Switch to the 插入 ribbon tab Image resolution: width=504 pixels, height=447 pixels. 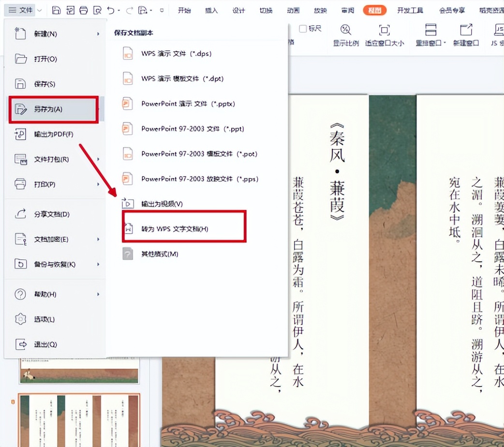(211, 10)
